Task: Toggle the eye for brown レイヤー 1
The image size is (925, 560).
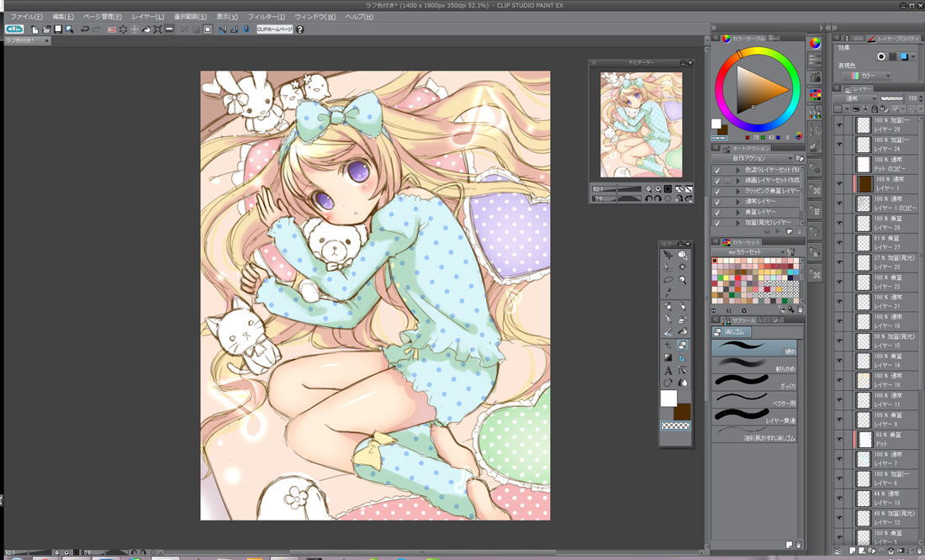Action: click(x=839, y=184)
